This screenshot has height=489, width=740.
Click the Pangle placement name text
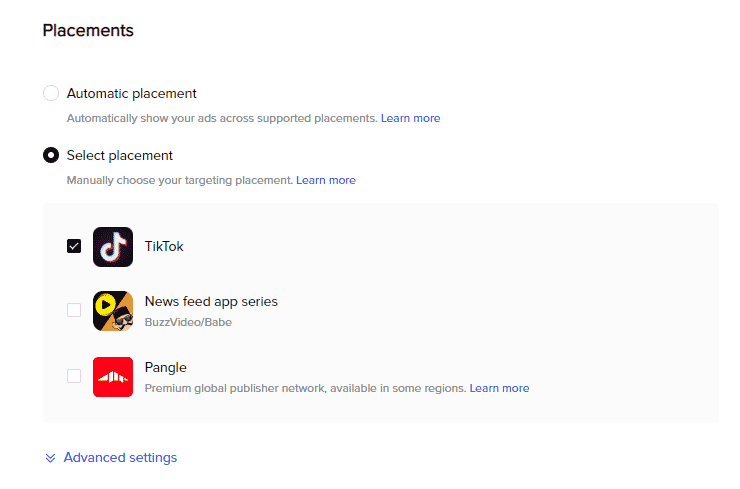(166, 367)
